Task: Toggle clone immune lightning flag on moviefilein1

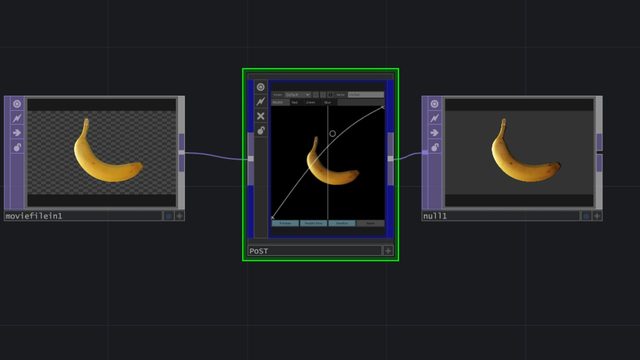Action: 17,118
